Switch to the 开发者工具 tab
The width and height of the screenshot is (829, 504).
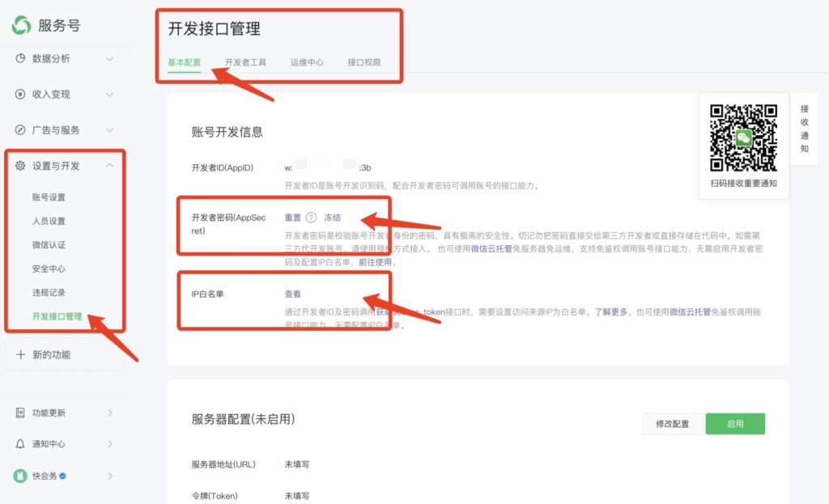click(245, 62)
